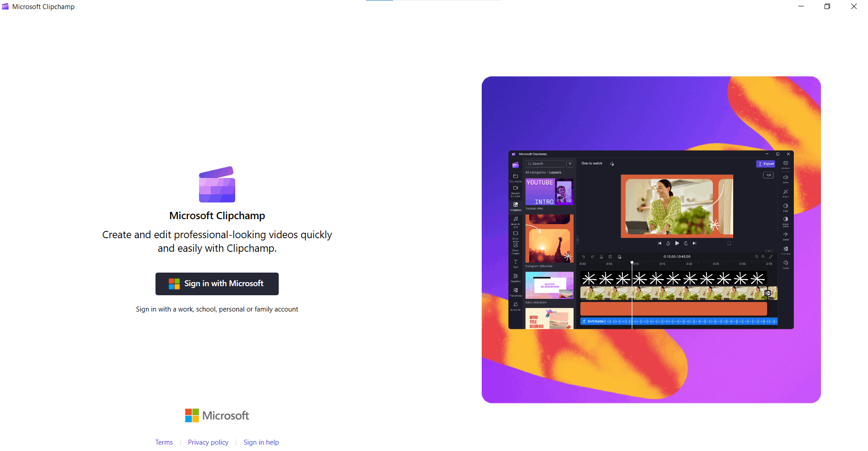Click the Clipchamp icon in the title bar

click(5, 6)
